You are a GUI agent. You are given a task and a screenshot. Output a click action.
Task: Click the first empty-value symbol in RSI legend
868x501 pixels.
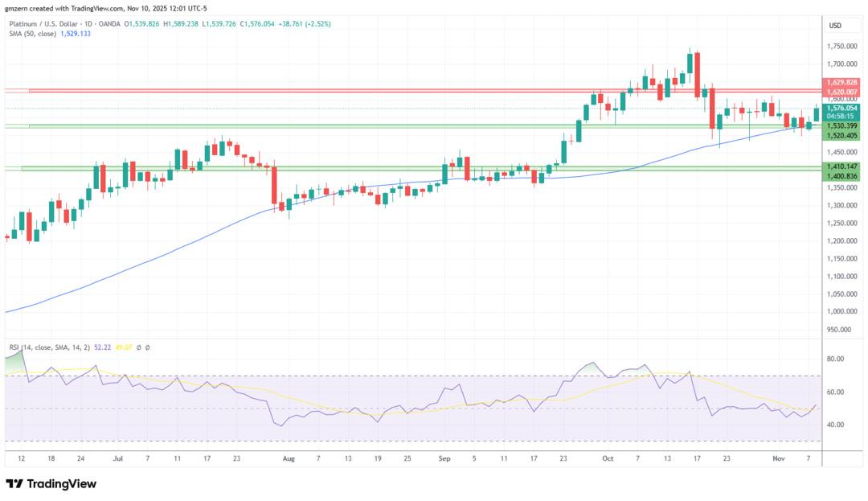pos(138,347)
